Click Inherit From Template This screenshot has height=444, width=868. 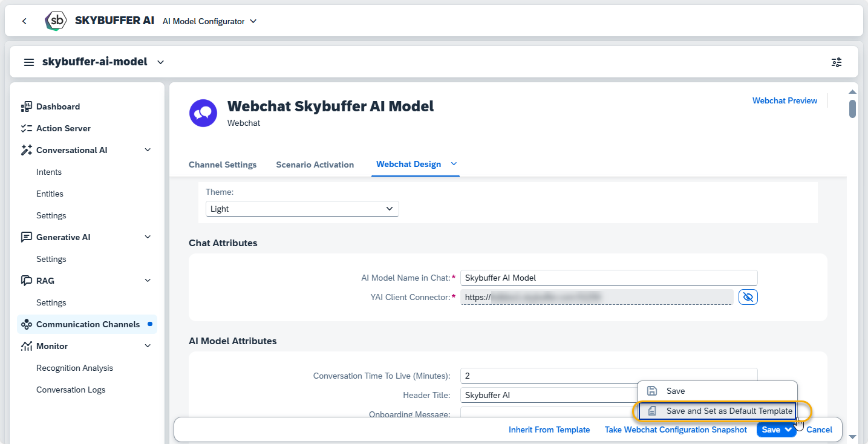tap(549, 429)
